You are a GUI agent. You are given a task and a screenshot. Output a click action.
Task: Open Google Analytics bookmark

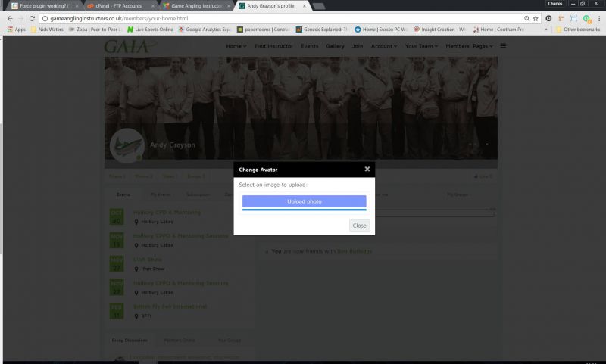(204, 30)
